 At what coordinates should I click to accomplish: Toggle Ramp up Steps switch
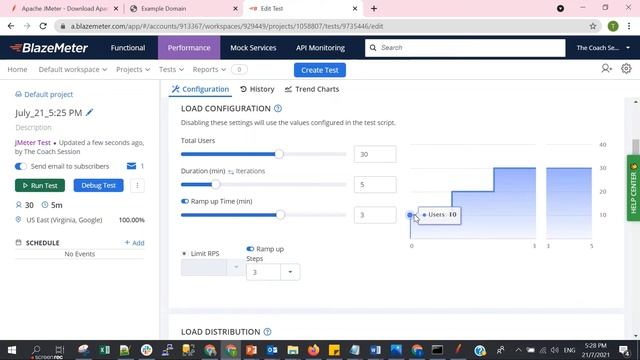pos(250,249)
